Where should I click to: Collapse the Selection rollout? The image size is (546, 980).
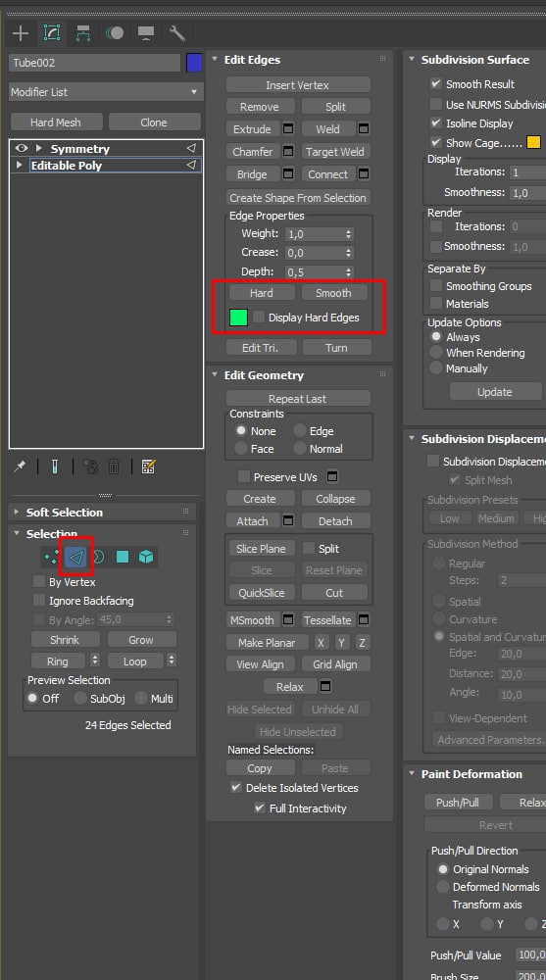tap(17, 533)
